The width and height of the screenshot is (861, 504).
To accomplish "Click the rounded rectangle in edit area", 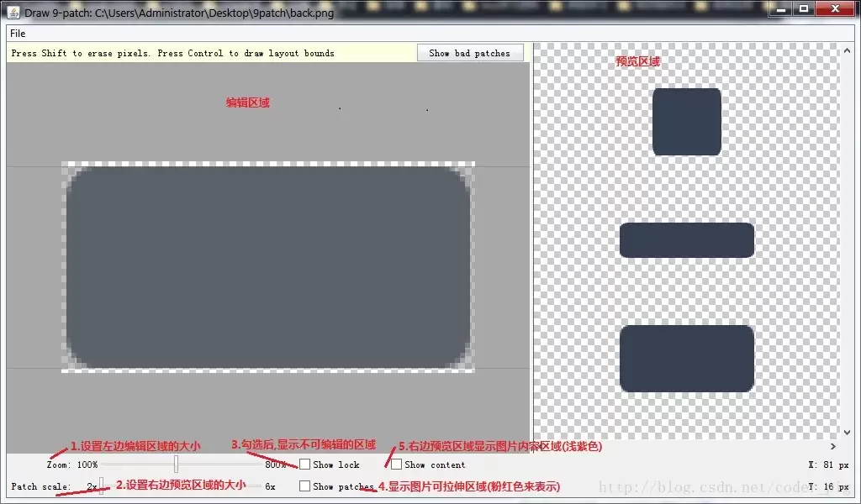I will point(268,267).
